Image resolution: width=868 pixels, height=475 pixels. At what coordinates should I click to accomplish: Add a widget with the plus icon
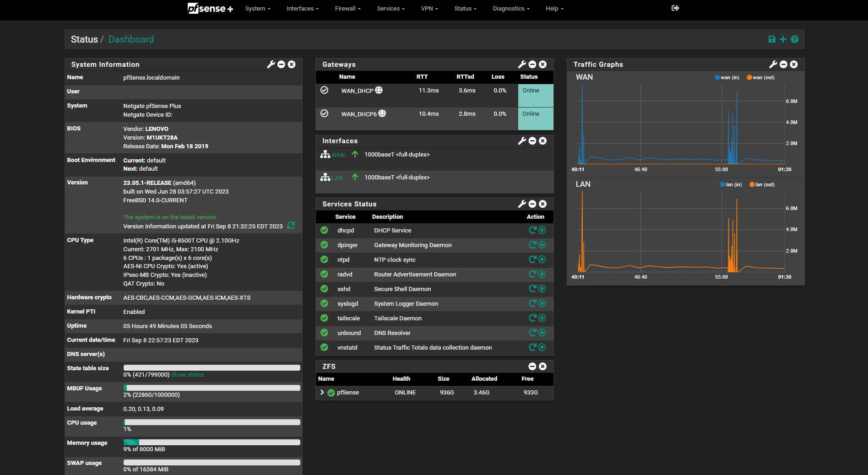(783, 39)
